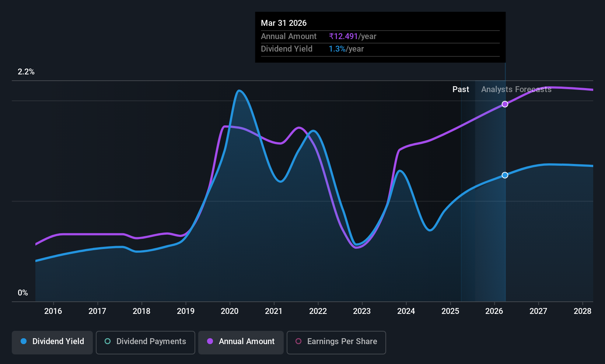Click the 2019 x-axis label

click(186, 311)
